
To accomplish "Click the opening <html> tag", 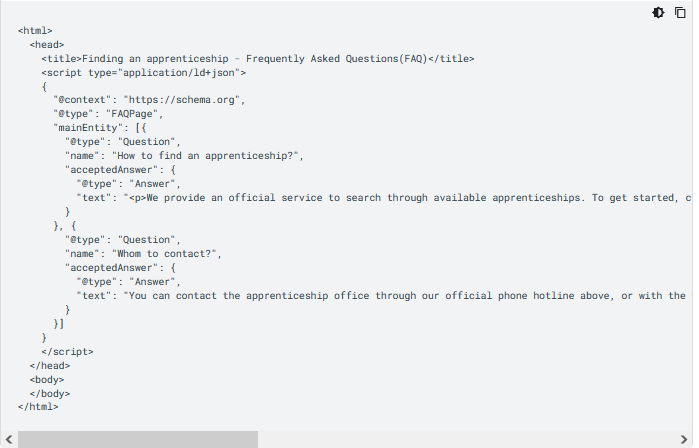I will [35, 31].
